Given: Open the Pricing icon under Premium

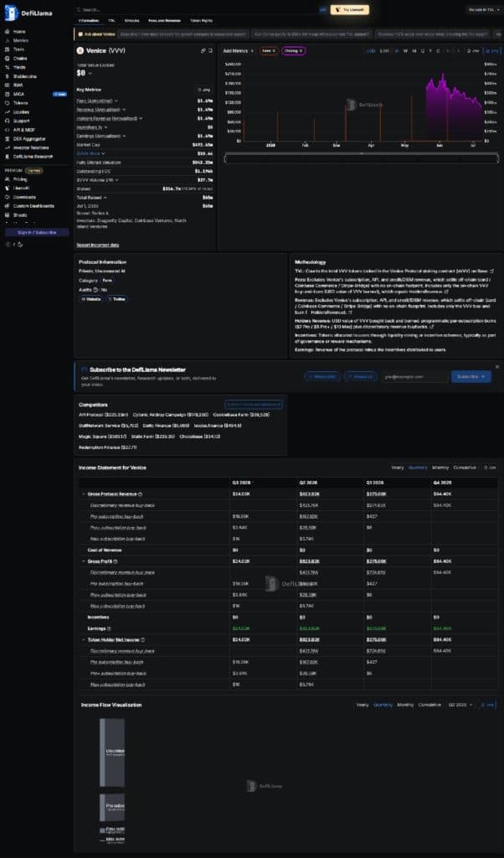Looking at the screenshot, I should point(7,179).
